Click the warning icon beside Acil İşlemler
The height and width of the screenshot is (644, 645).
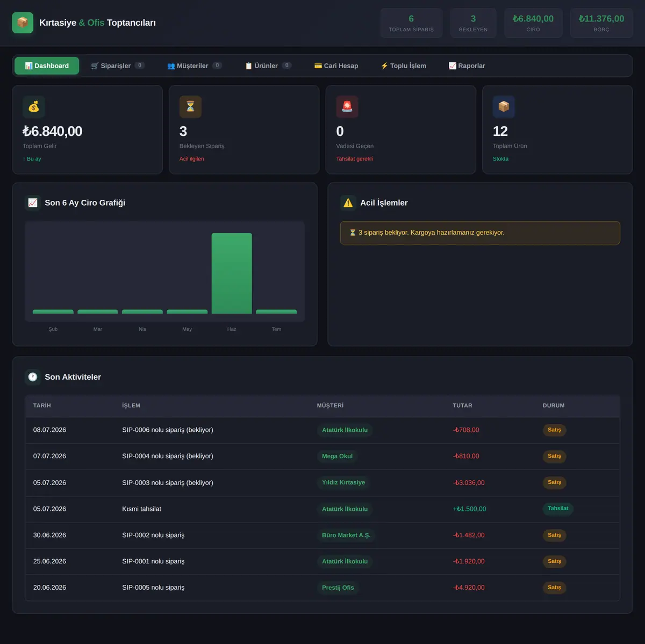pyautogui.click(x=348, y=202)
